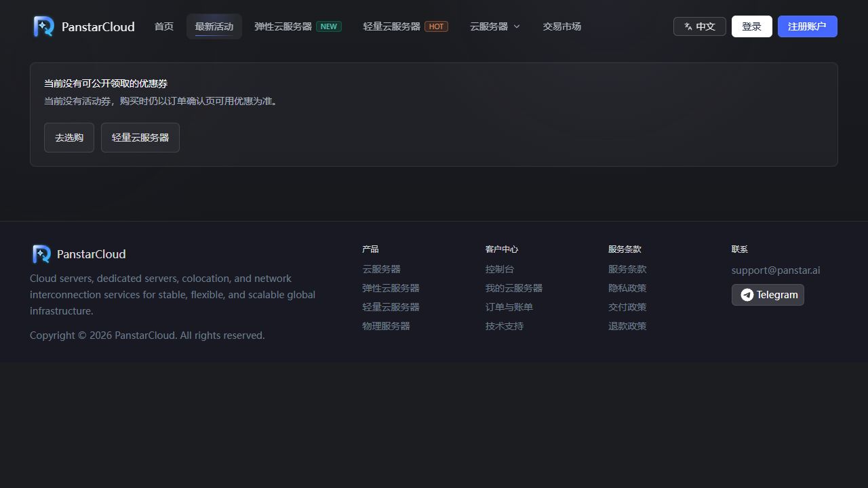Click the HOT badge beside 轻量云服务器
Screen dimensions: 868x488
click(x=437, y=26)
